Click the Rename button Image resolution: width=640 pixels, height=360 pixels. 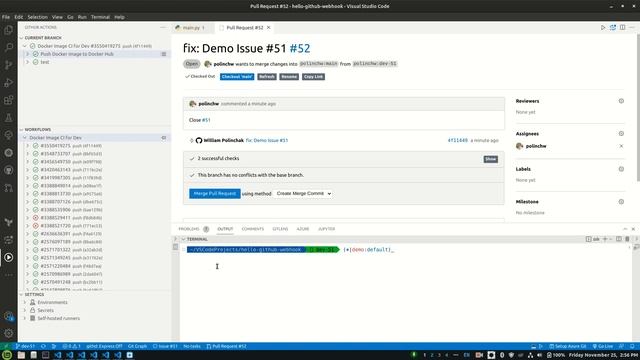(289, 77)
